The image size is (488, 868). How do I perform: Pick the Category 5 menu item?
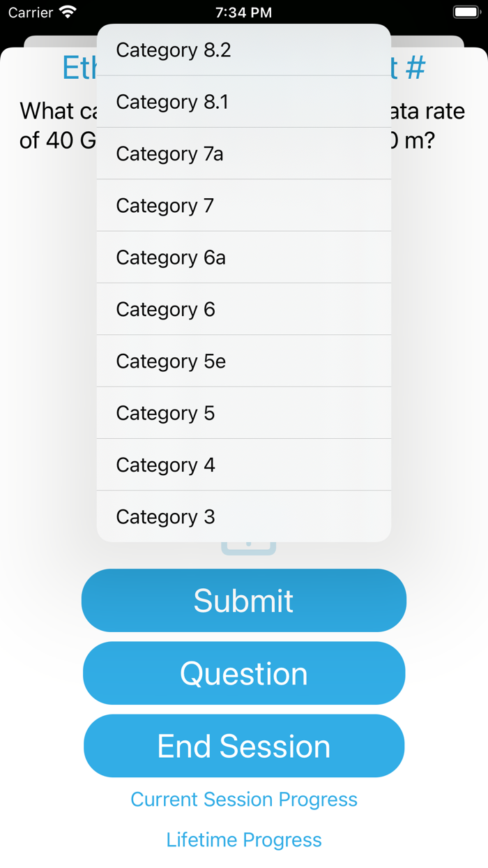pos(243,413)
